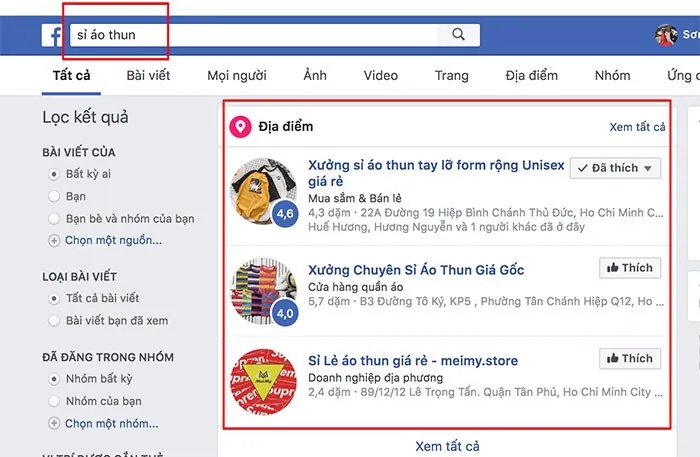Click the Cửa hàng quần áo category text
The width and height of the screenshot is (700, 457).
coord(356,287)
